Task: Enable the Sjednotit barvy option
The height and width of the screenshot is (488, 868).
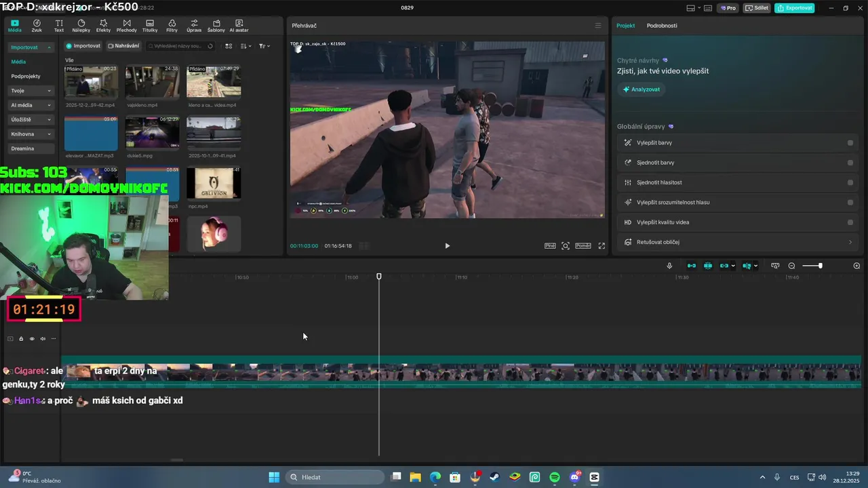Action: 850,163
